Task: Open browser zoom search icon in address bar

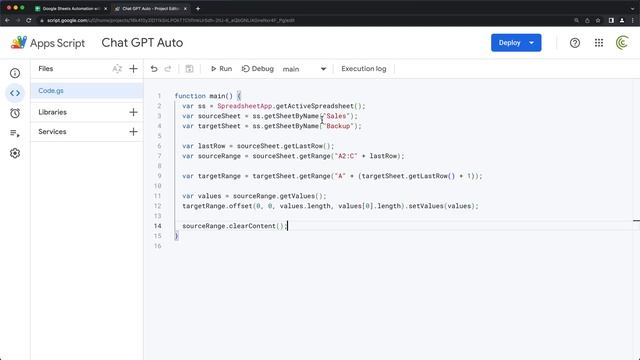Action: pos(576,20)
